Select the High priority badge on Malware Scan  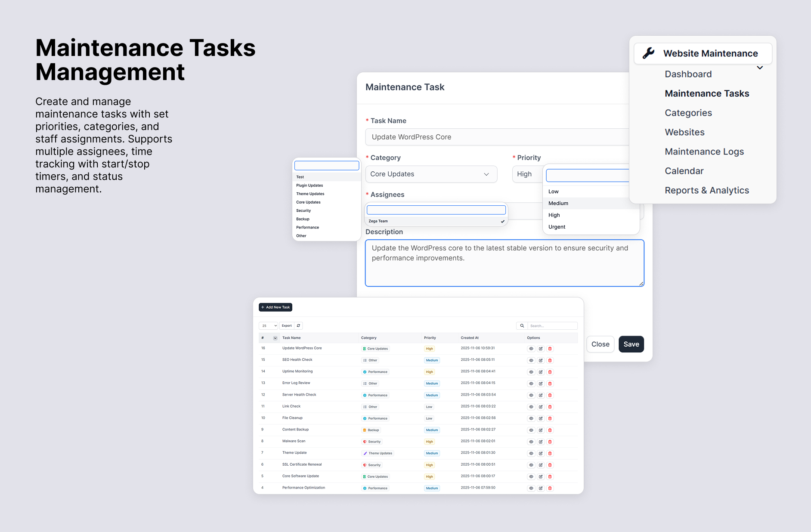[x=429, y=441]
